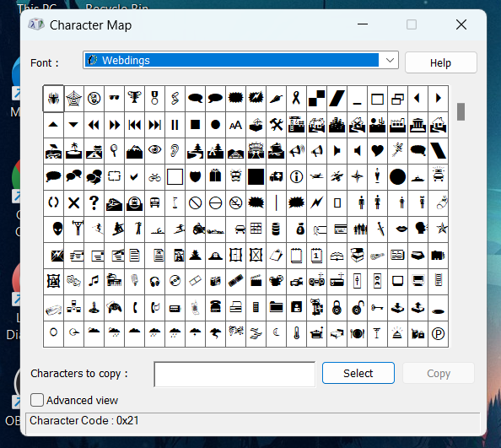
Task: Choose the double rewind arrows character
Action: coord(94,125)
